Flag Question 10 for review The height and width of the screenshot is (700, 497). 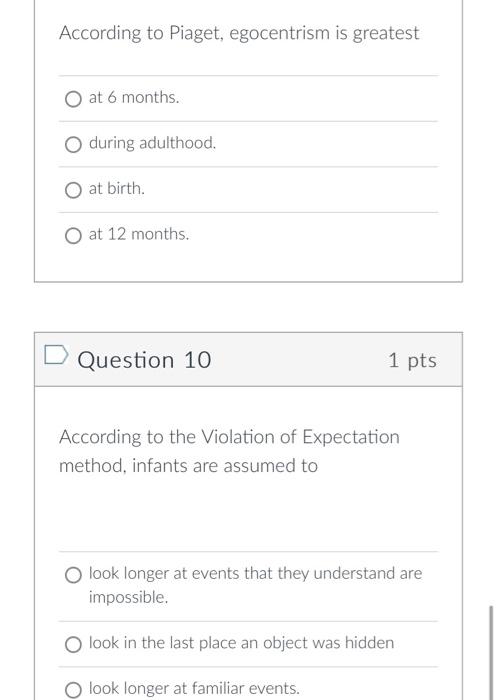click(56, 355)
